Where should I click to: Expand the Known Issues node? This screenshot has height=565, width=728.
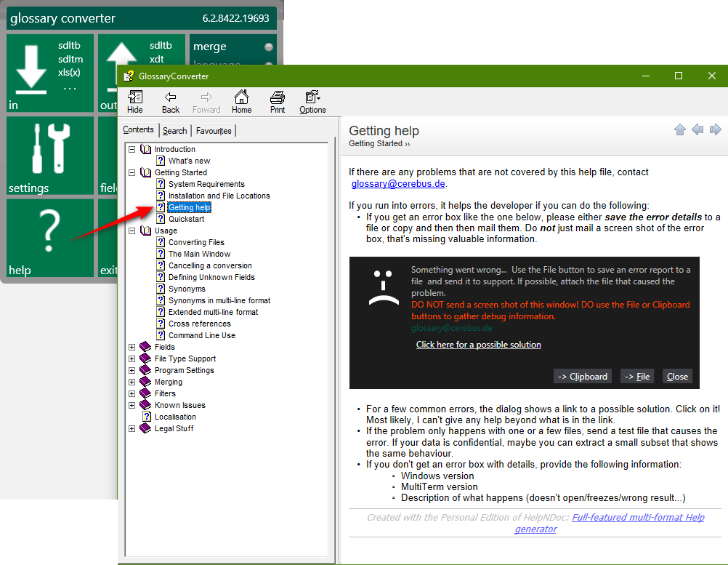(132, 405)
